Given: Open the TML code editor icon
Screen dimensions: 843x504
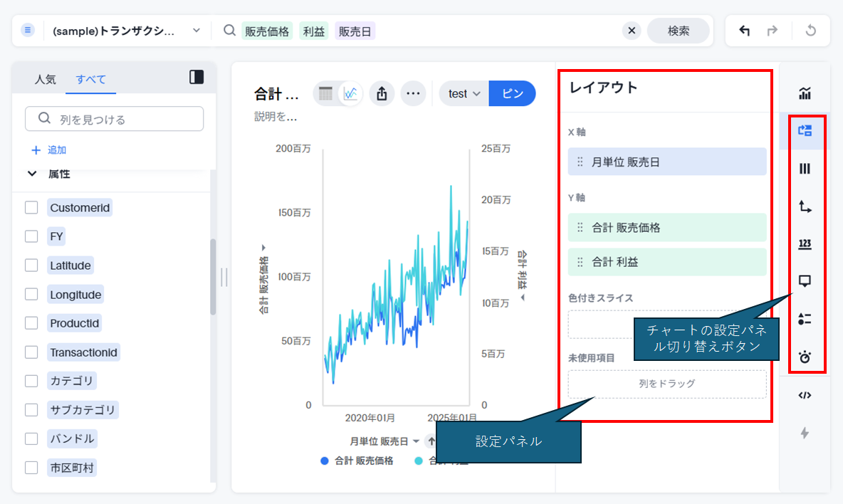Looking at the screenshot, I should [805, 395].
